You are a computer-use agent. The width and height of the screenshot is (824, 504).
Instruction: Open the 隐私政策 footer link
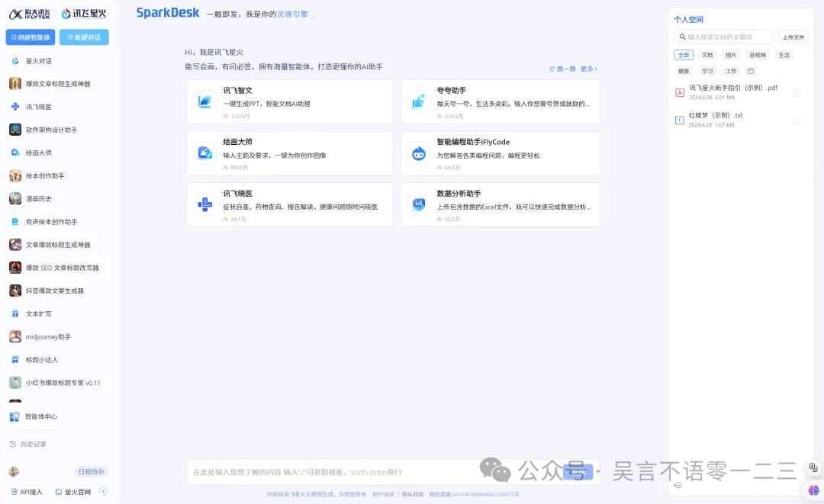[x=413, y=495]
